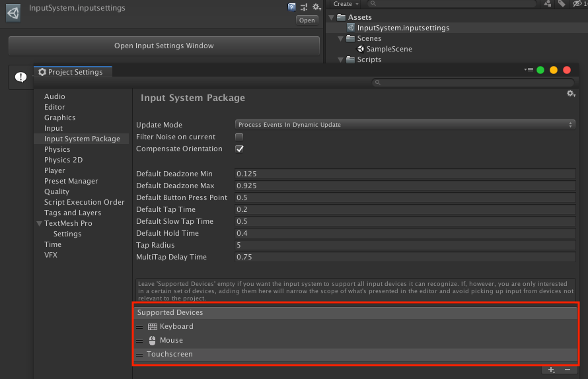Image resolution: width=588 pixels, height=379 pixels.
Task: Click the Open button in Inspector header
Action: pyautogui.click(x=307, y=20)
